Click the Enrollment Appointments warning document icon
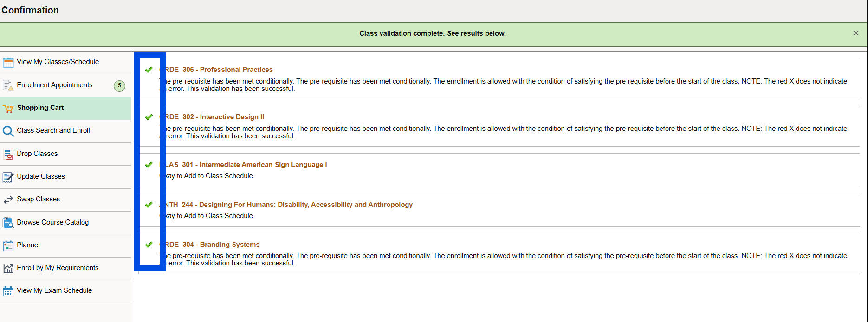This screenshot has height=322, width=868. pyautogui.click(x=8, y=85)
